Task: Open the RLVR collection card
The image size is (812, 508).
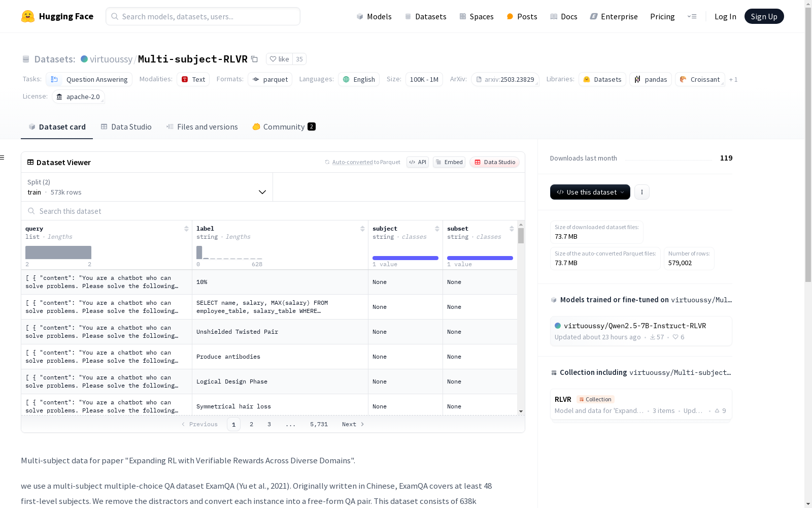Action: 641,405
